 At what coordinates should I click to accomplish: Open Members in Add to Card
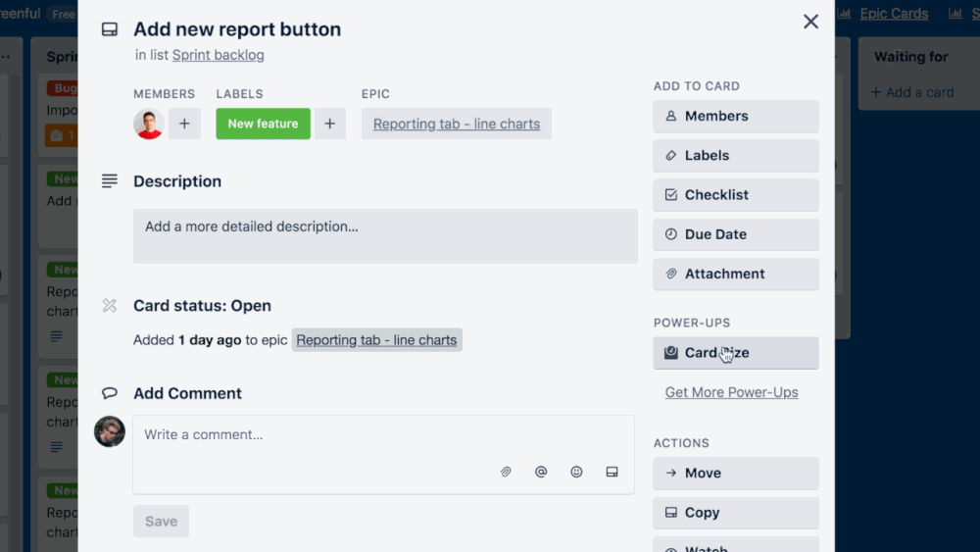736,117
